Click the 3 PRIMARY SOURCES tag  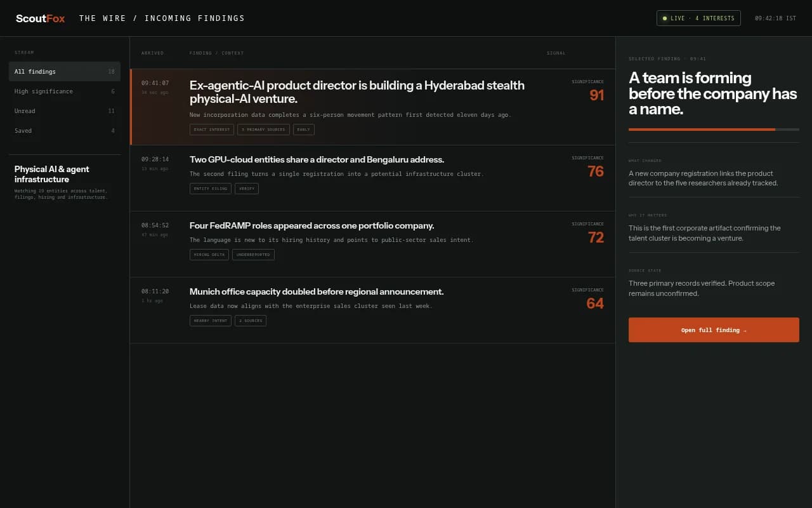[x=264, y=130]
